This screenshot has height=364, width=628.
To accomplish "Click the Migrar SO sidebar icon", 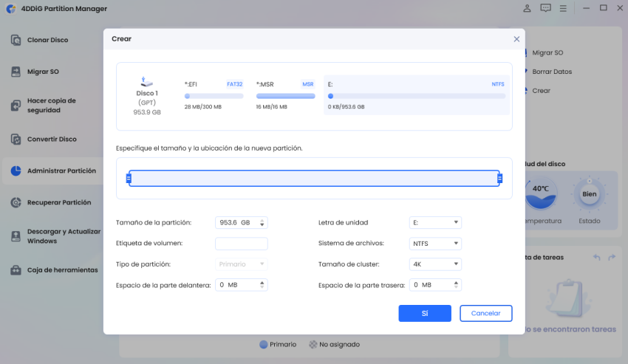I will point(16,72).
